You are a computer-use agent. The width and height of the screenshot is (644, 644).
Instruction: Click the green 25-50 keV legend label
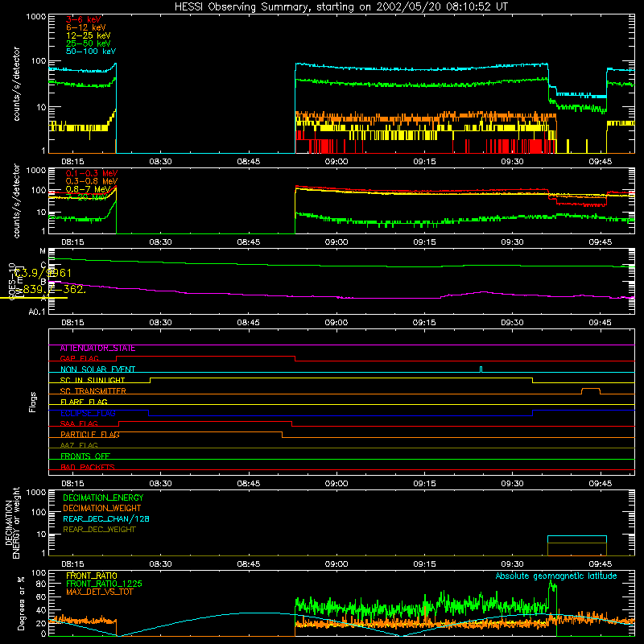pyautogui.click(x=89, y=43)
